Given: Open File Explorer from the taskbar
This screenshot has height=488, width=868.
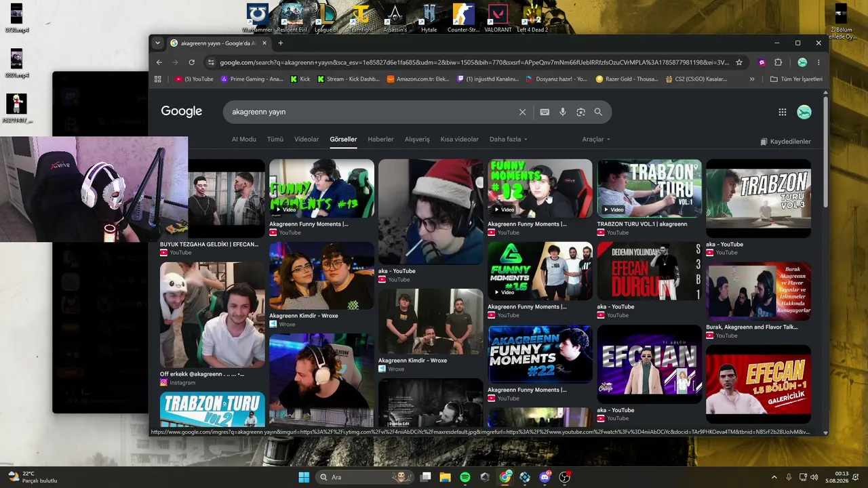Looking at the screenshot, I should pos(446,477).
